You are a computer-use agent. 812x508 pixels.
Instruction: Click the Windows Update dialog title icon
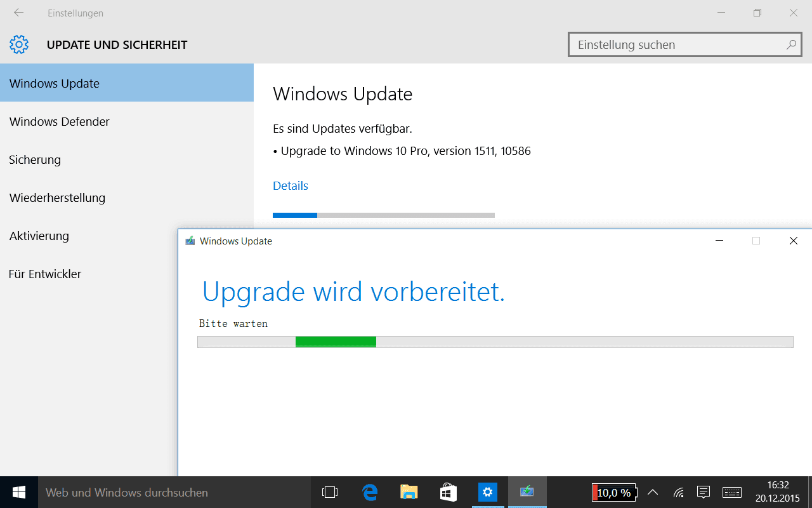pos(190,241)
